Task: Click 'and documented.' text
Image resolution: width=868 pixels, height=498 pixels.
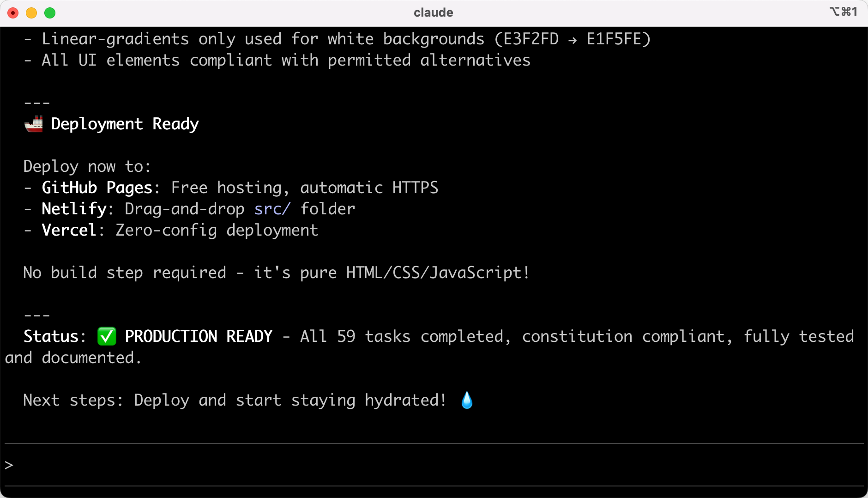Action: [73, 358]
